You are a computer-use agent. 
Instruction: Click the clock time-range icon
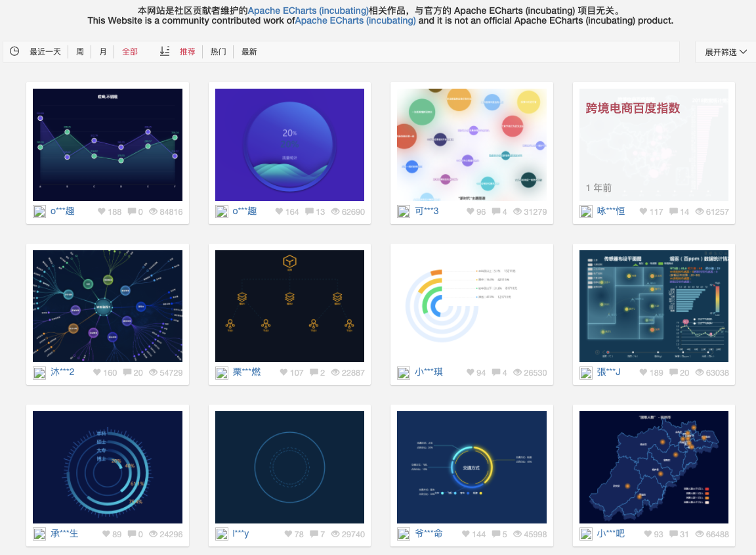tap(14, 51)
